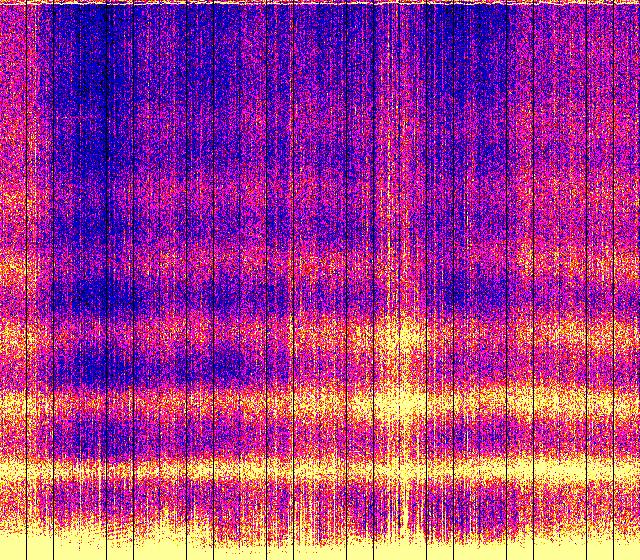The width and height of the screenshot is (640, 560).
Task: Click the leftmost black vertical marker line
Action: 25,280
